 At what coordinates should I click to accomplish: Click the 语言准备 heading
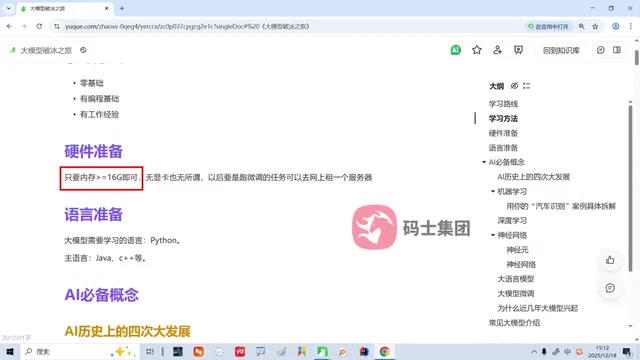coord(93,215)
